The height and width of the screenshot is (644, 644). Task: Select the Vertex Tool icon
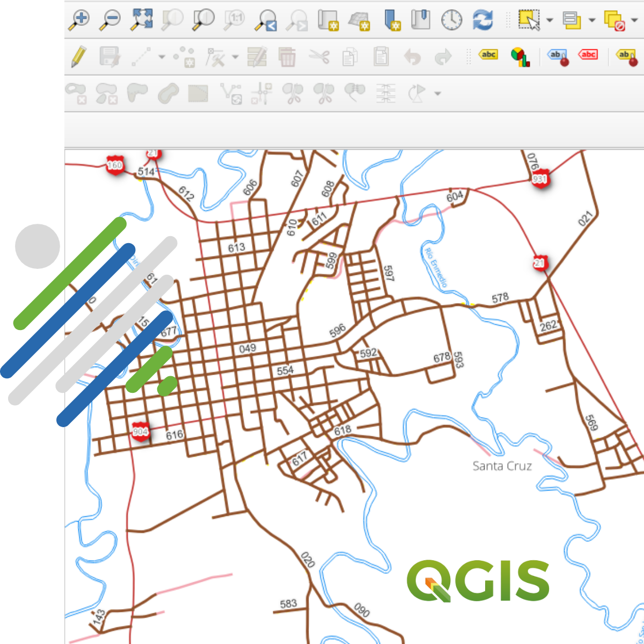[x=216, y=57]
